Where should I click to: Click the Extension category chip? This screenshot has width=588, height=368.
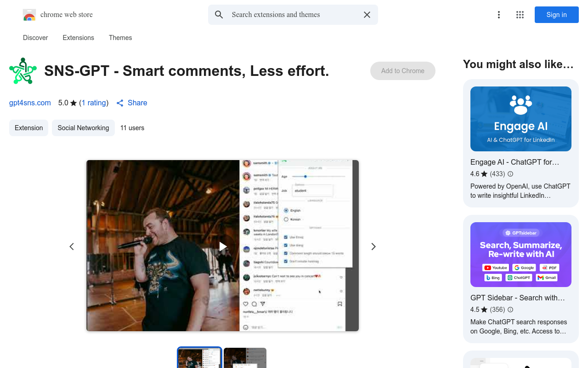pos(28,128)
